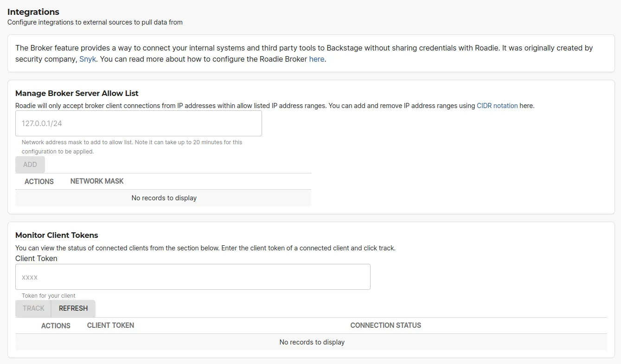
Task: Click the ADD button
Action: [x=30, y=164]
